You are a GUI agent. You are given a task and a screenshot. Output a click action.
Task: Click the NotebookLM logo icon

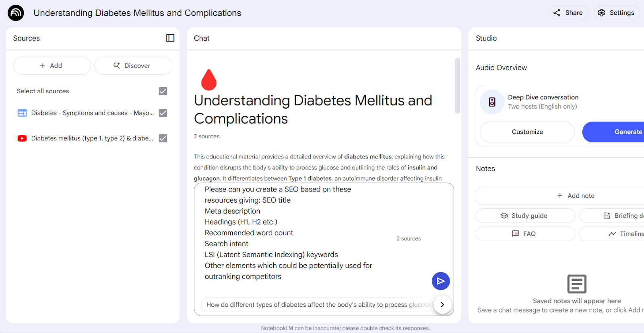click(16, 13)
